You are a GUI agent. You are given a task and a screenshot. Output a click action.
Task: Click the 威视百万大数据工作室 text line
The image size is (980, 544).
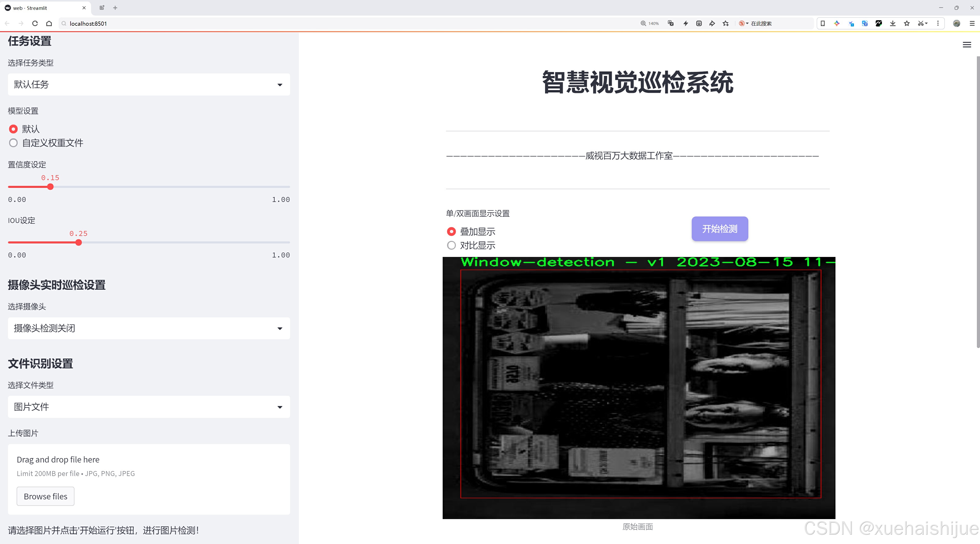tap(632, 155)
